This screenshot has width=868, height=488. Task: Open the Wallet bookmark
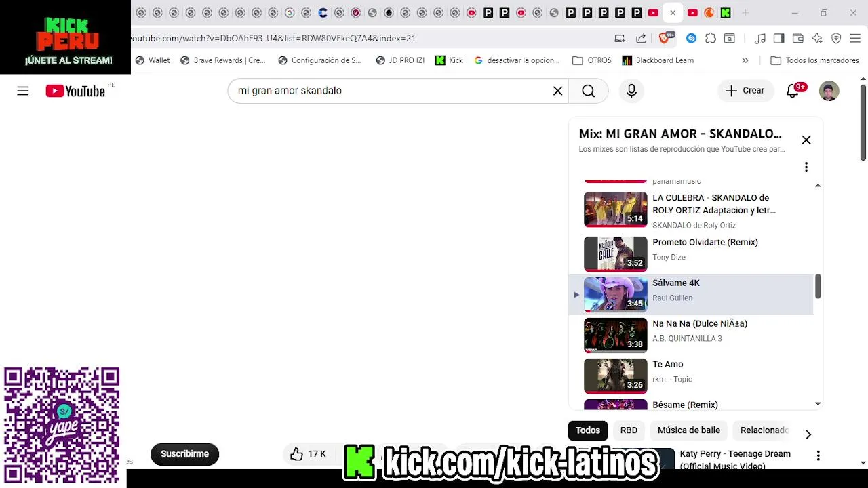point(153,60)
